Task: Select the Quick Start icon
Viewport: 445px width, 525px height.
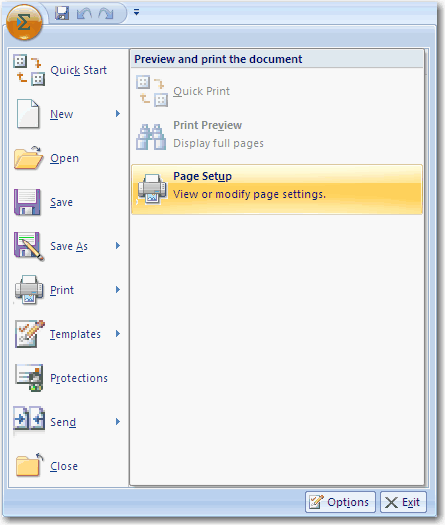Action: [29, 70]
